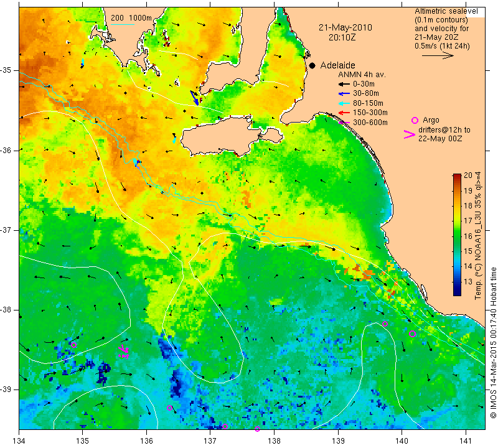This screenshot has width=498, height=448.
Task: Click the longitude axis label '141'
Action: pyautogui.click(x=466, y=441)
